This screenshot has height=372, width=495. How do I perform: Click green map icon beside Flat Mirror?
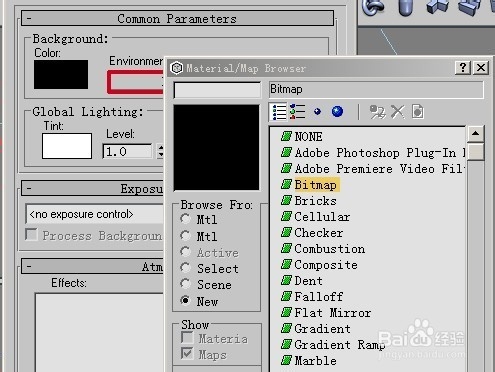(286, 312)
